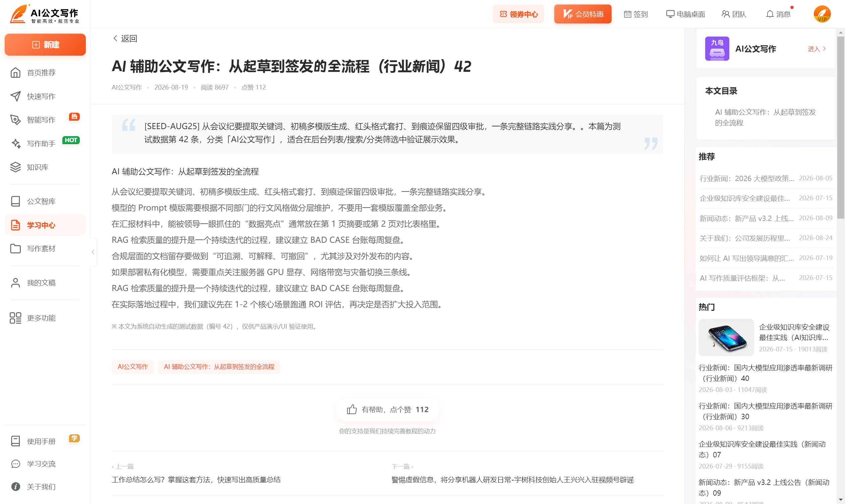Open 快速写作 paper plane icon
The width and height of the screenshot is (845, 504).
coord(16,97)
